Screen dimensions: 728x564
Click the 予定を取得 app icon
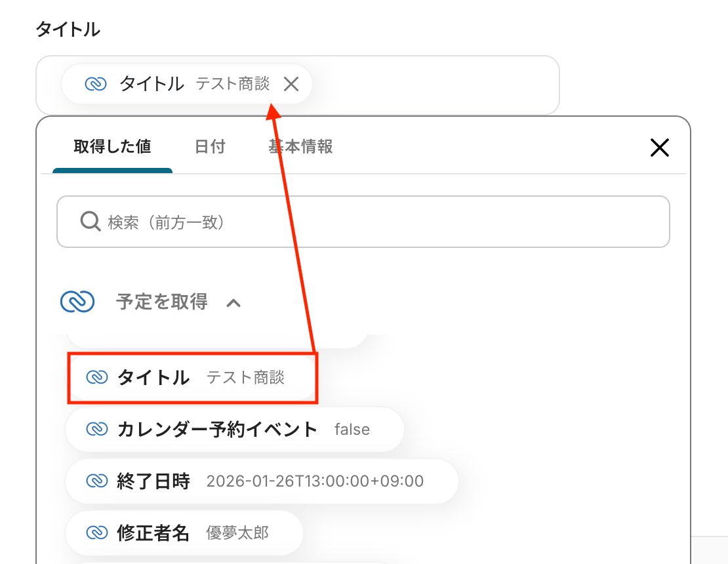77,302
